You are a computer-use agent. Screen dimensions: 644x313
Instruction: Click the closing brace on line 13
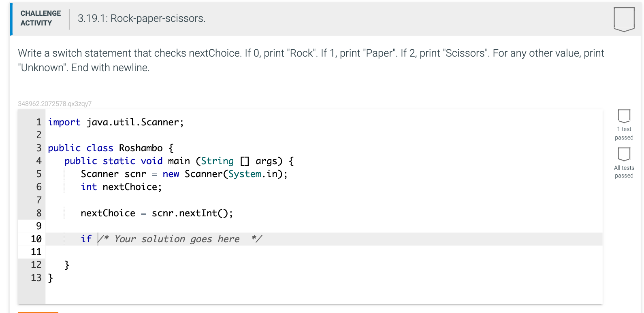(51, 278)
